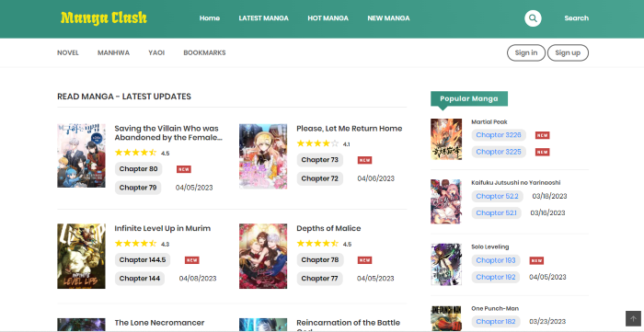The height and width of the screenshot is (332, 644).
Task: Read Chapter 78 of Depths of Malice
Action: [x=320, y=260]
